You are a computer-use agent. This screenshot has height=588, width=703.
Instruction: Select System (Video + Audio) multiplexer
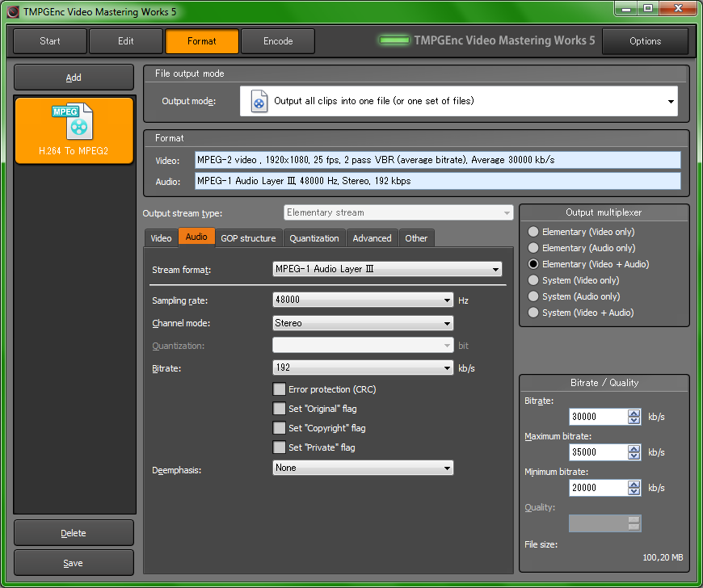tap(533, 313)
